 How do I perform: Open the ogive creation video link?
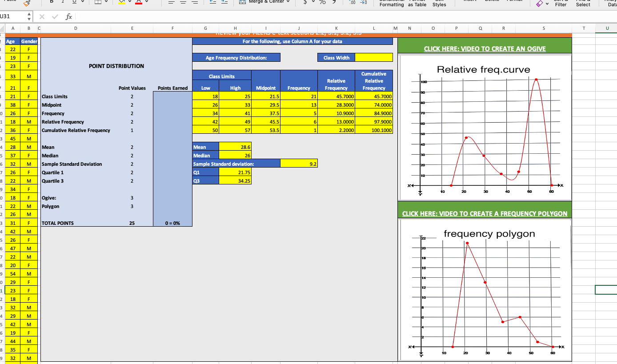pyautogui.click(x=485, y=49)
